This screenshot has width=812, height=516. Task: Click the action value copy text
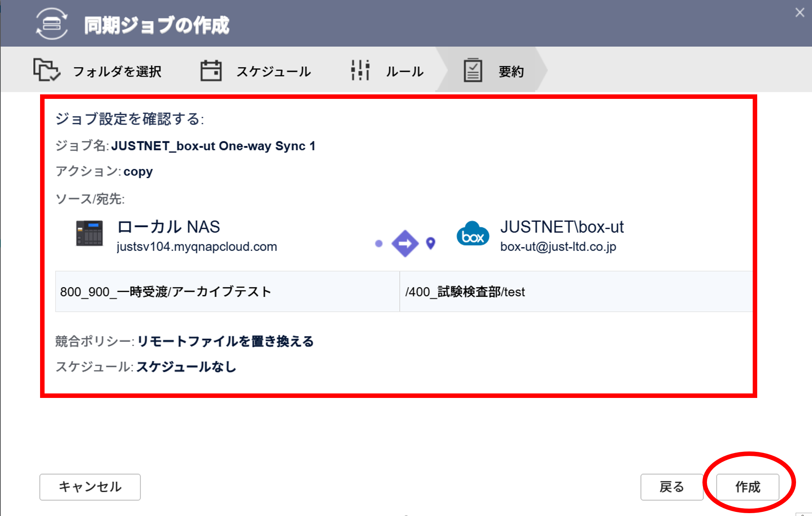coord(138,172)
